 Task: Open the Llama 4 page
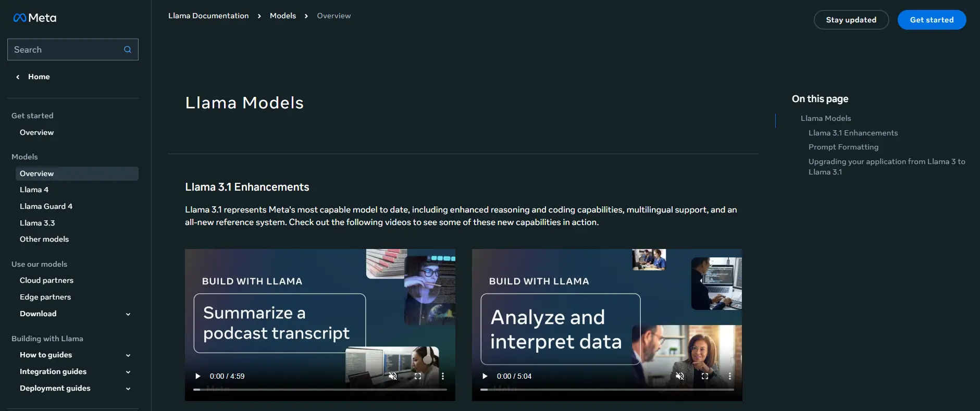34,190
